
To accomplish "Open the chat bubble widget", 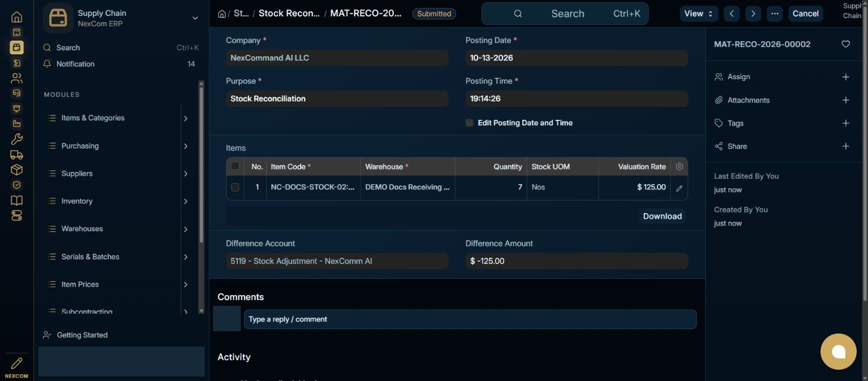I will tap(839, 352).
